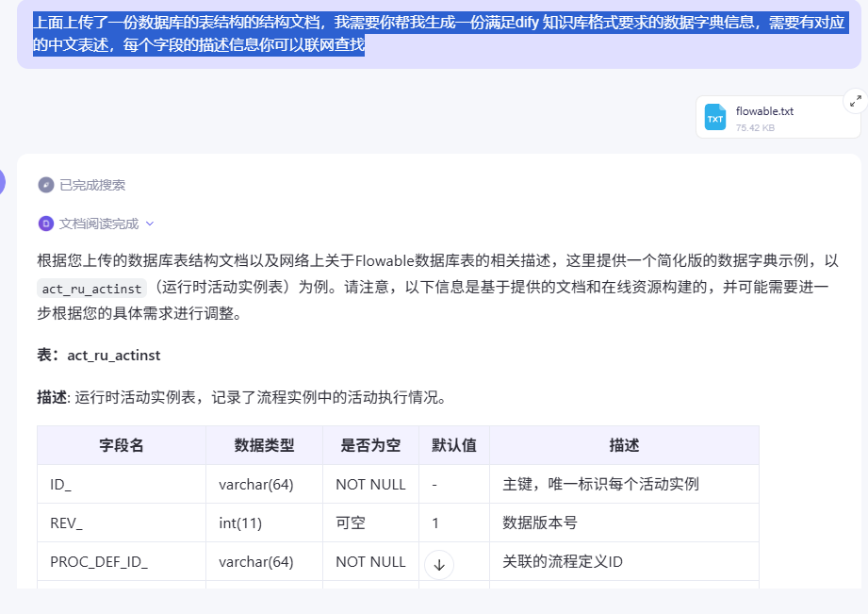
Task: Select the PROC_DEF_ID_ field name cell
Action: (99, 562)
